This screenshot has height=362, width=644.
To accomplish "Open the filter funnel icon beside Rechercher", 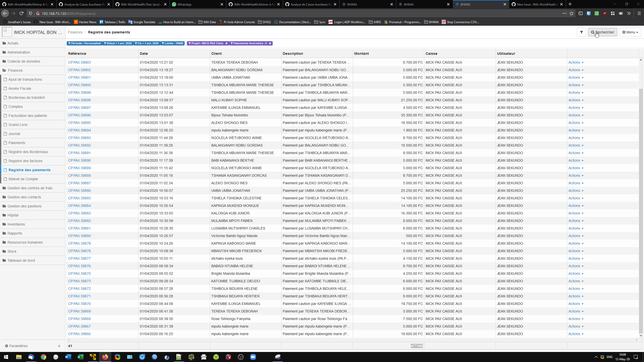I will tap(581, 32).
